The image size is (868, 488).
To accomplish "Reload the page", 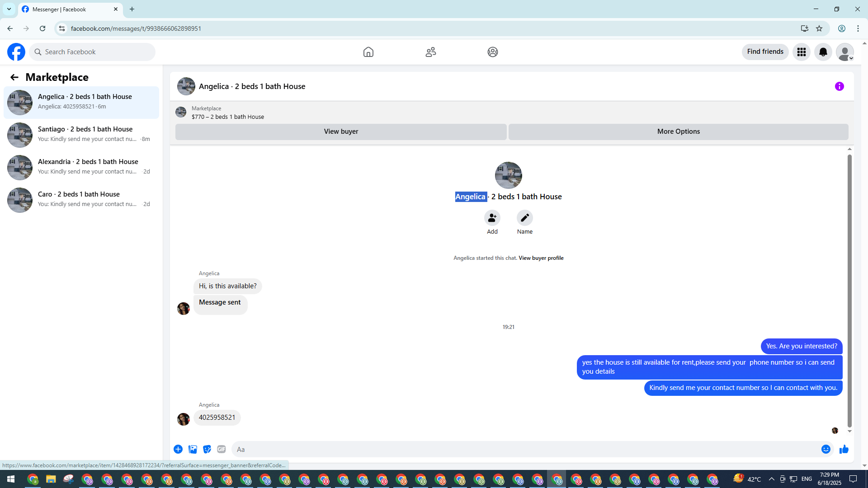I will click(x=42, y=28).
